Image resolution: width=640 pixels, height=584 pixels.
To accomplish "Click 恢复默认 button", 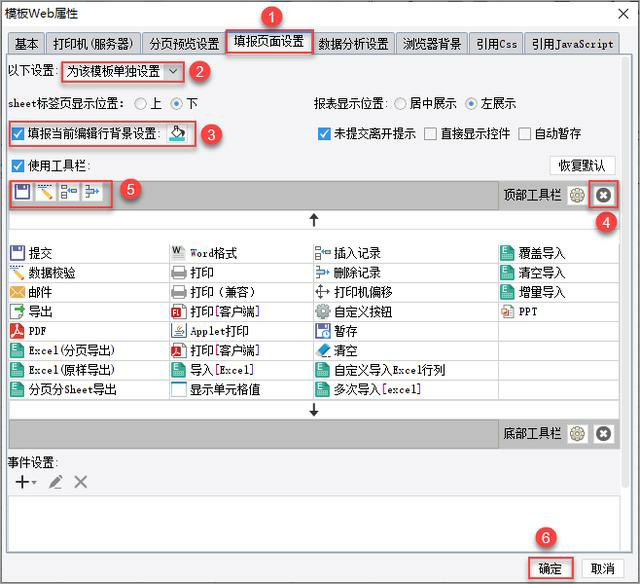I will pyautogui.click(x=582, y=165).
